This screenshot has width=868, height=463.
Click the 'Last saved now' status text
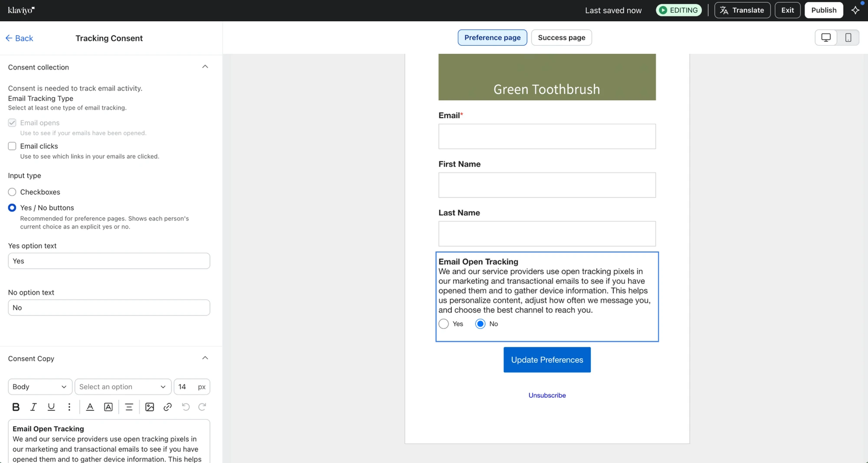point(613,10)
